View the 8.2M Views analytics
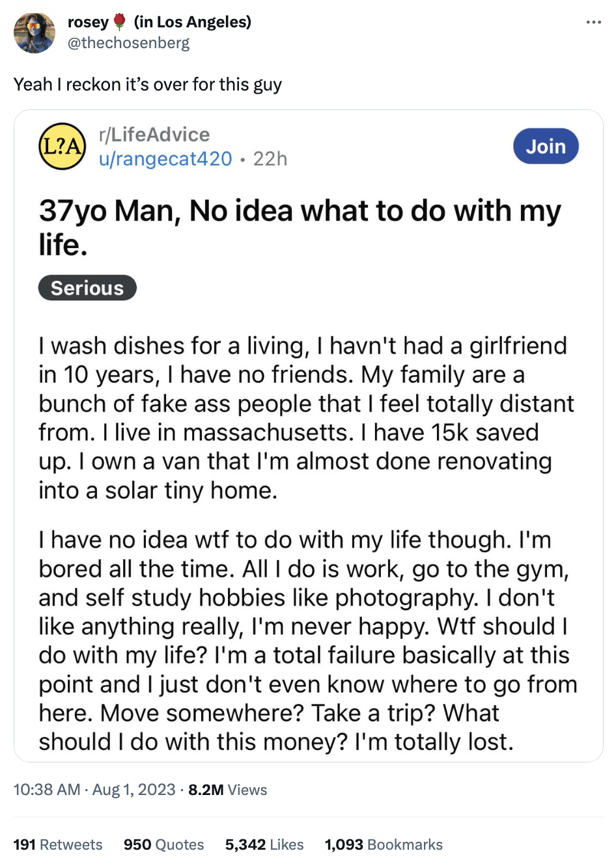 [x=227, y=790]
